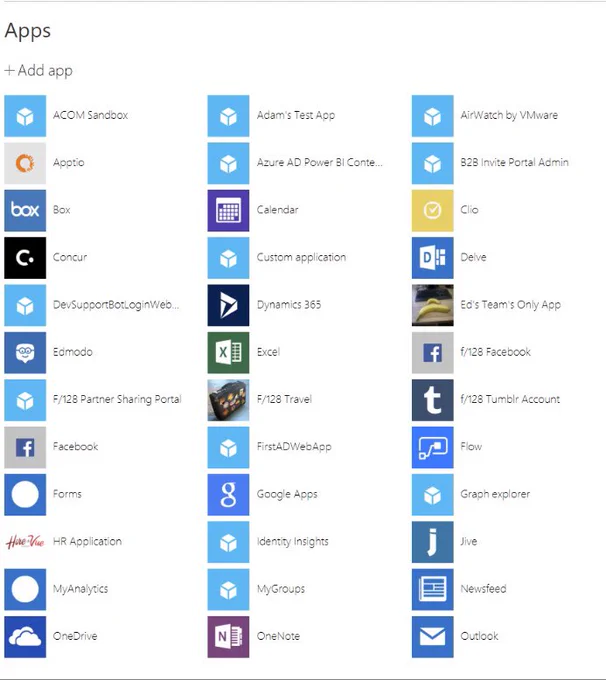Launch the green Excel icon
606x680 pixels.
point(228,353)
